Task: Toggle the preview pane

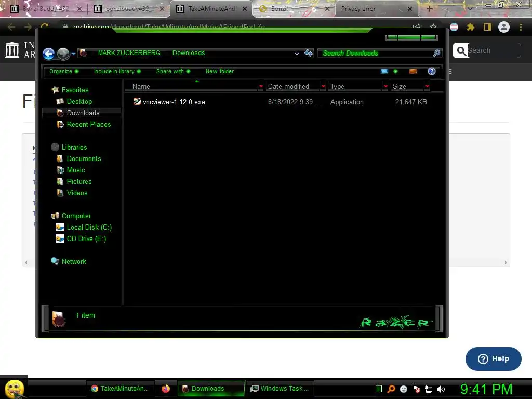Action: [413, 71]
